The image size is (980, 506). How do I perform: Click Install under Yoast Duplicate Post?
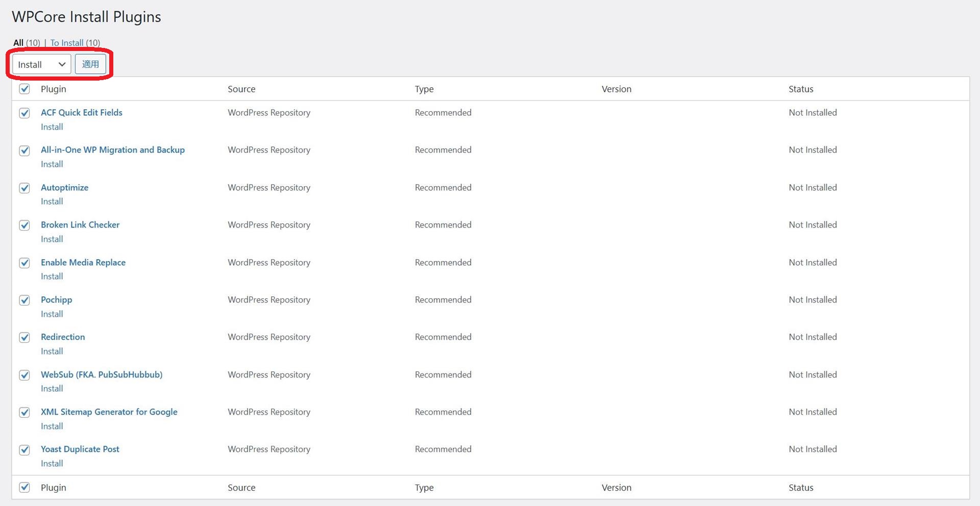point(52,464)
